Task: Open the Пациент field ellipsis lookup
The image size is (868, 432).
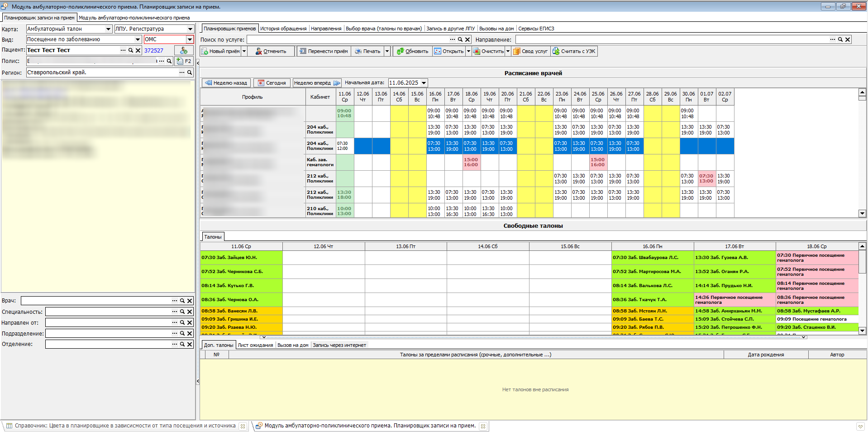Action: pos(123,51)
